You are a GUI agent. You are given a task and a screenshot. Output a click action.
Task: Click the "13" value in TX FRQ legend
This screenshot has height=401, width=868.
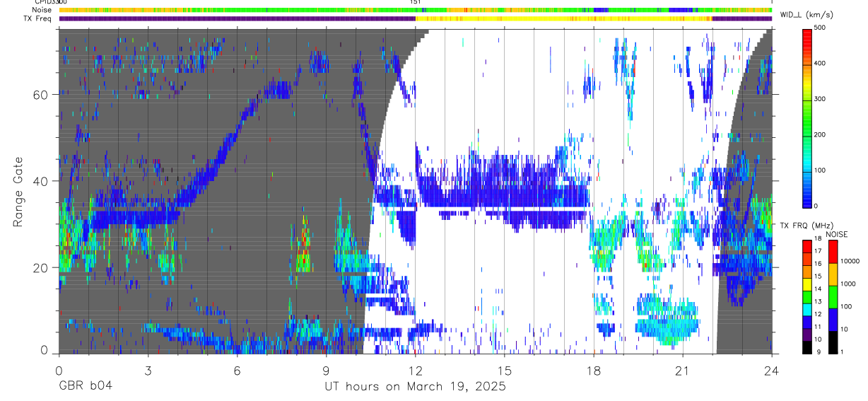pyautogui.click(x=819, y=302)
